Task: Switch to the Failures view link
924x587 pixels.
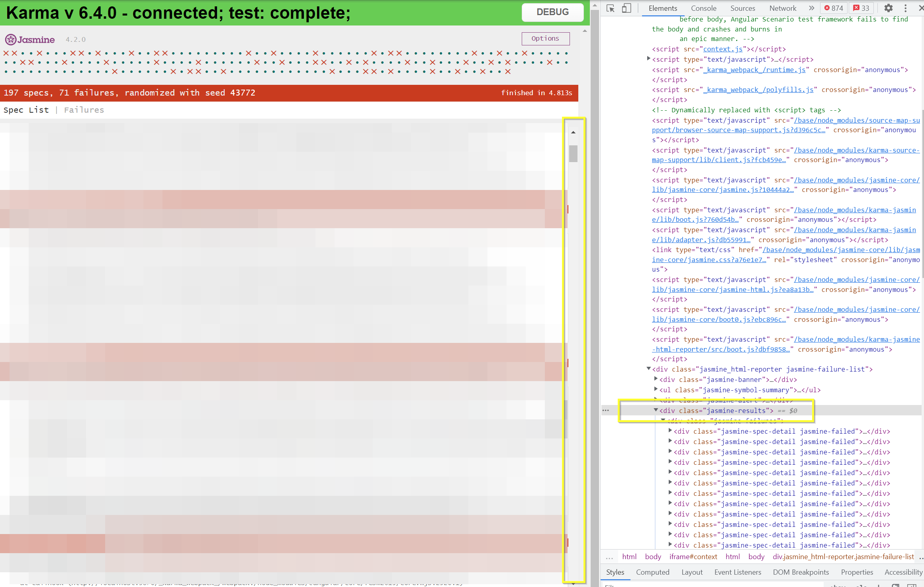Action: tap(84, 110)
